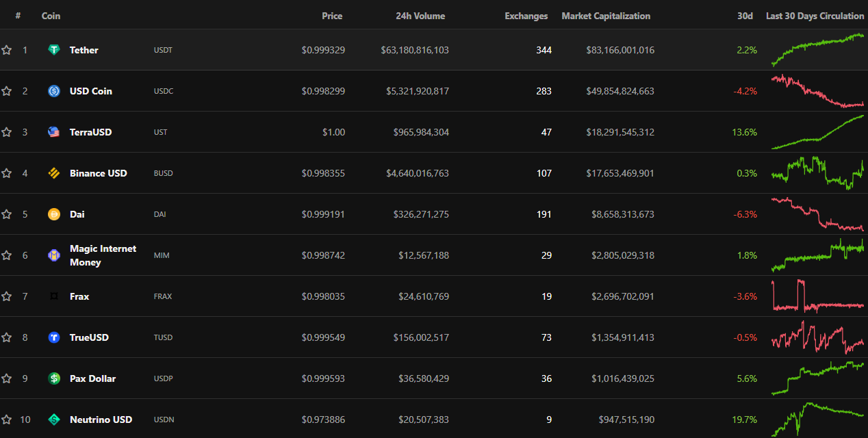
Task: Click the USD Coin logo icon
Action: click(54, 91)
